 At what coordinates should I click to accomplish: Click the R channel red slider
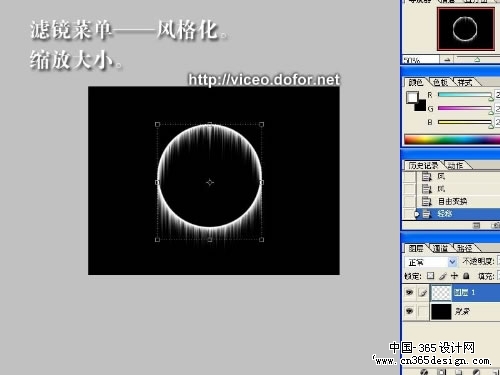(465, 95)
